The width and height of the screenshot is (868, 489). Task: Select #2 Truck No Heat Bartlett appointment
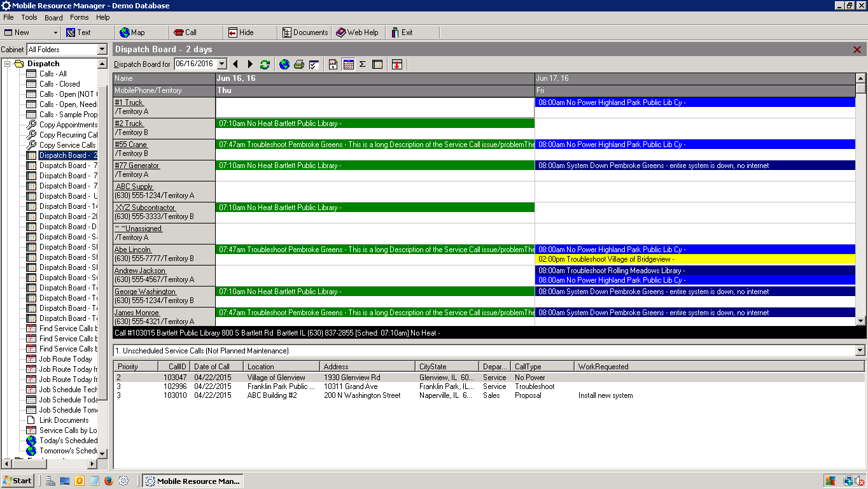[x=375, y=124]
